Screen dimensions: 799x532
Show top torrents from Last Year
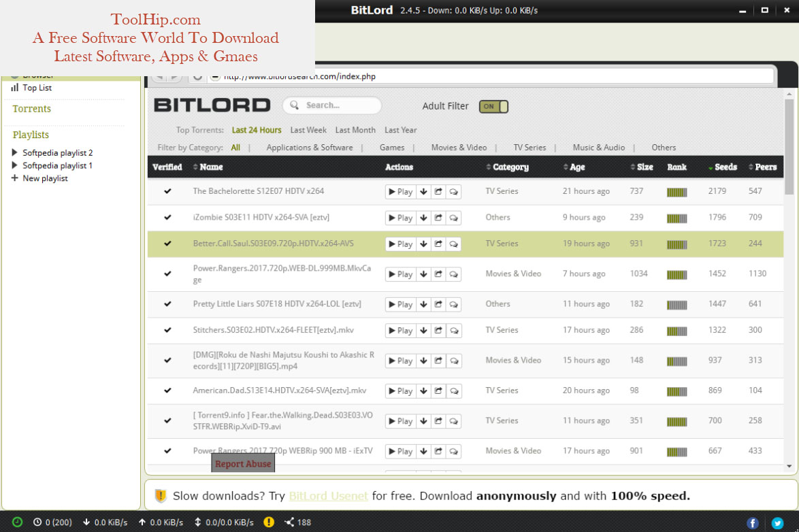pyautogui.click(x=400, y=130)
